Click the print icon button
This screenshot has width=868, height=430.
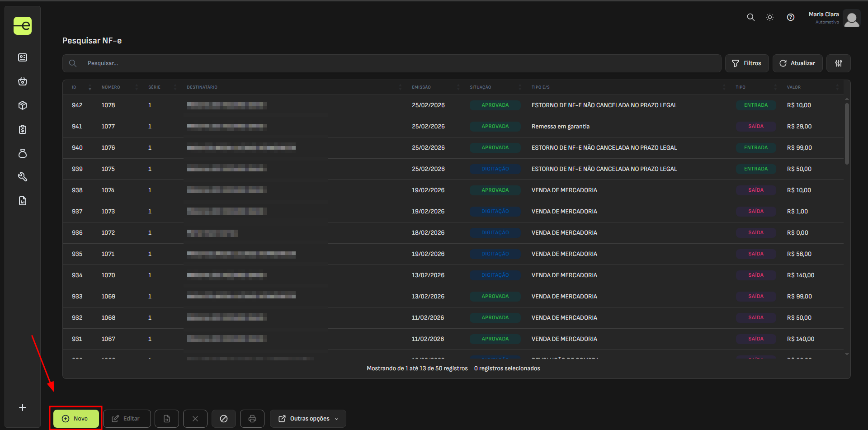tap(252, 419)
